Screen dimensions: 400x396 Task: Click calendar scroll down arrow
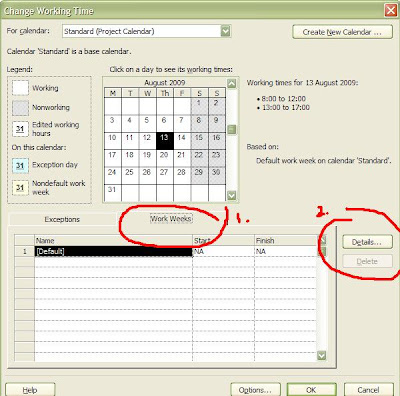point(231,195)
